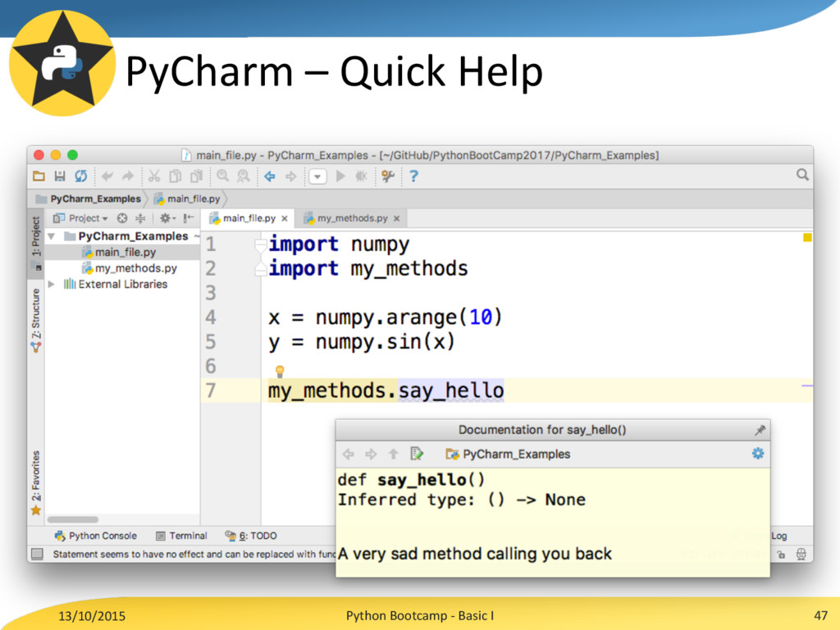This screenshot has height=630, width=840.
Task: Toggle the 2: Favorites side tab
Action: (x=36, y=482)
